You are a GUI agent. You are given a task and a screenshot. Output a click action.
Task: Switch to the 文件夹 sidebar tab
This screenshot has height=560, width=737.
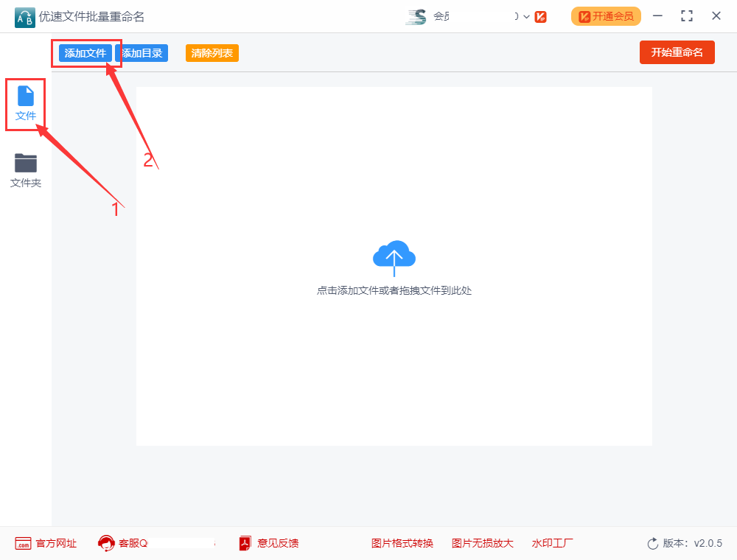(25, 170)
